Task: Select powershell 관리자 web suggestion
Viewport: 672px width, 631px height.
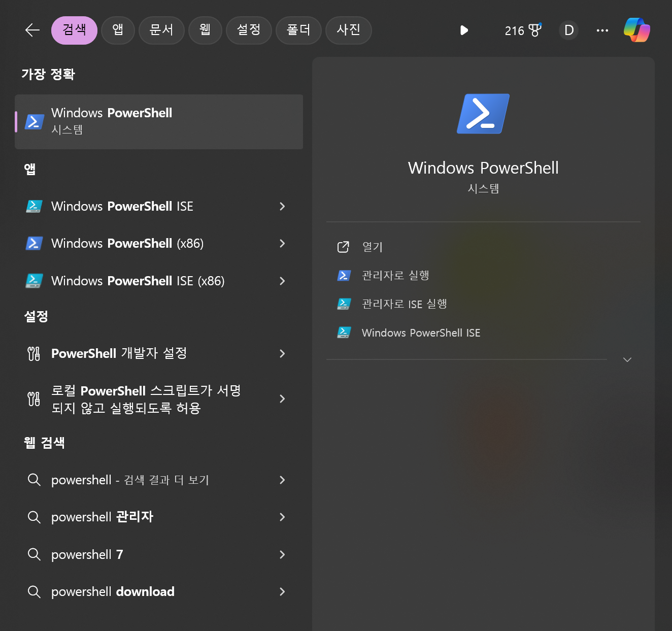Action: [x=159, y=517]
